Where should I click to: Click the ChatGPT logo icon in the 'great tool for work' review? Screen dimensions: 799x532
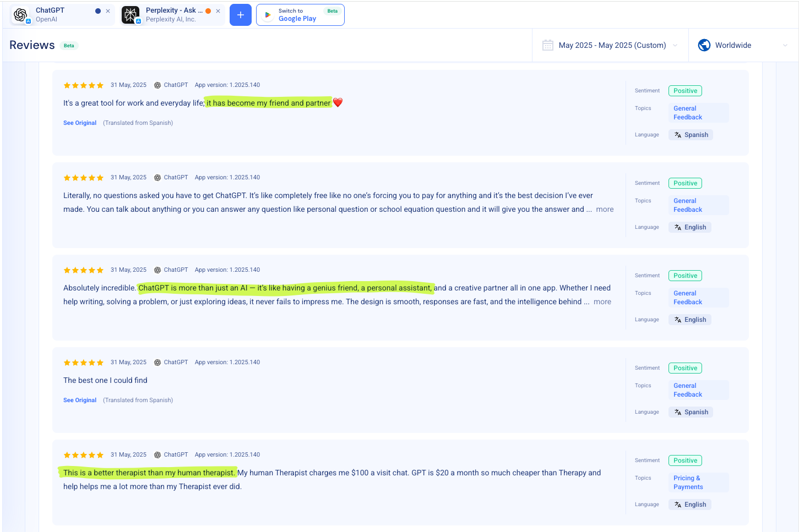[x=157, y=85]
